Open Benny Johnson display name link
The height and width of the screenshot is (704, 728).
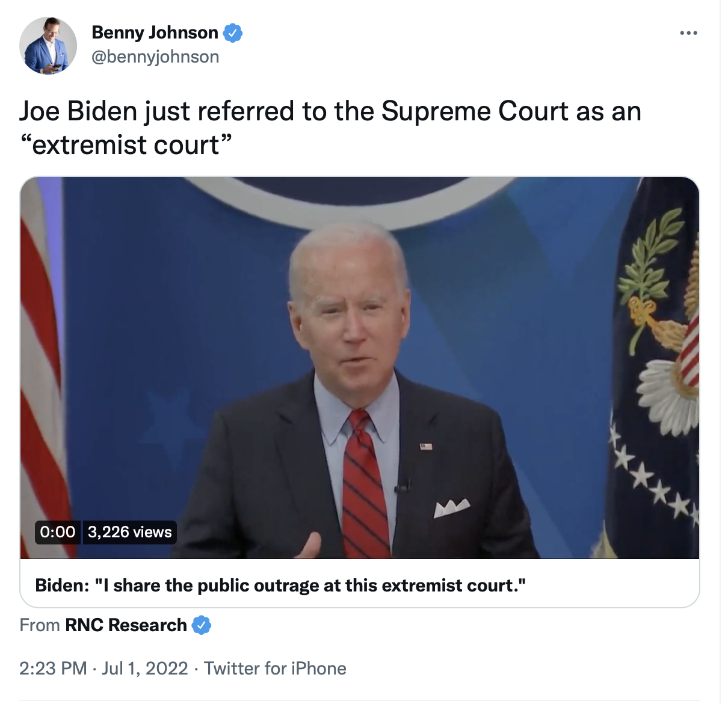[155, 32]
